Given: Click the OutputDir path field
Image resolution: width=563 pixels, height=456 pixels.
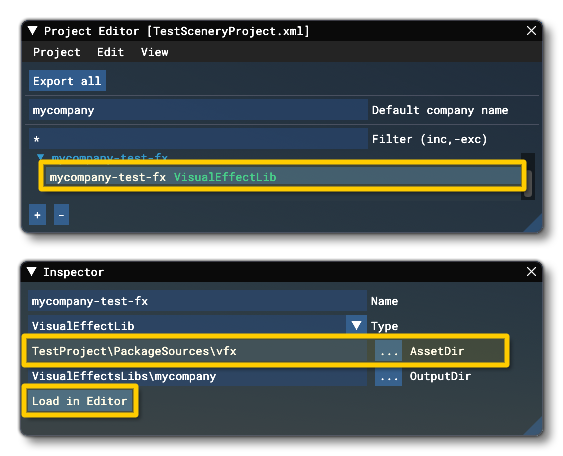Looking at the screenshot, I should click(x=197, y=376).
